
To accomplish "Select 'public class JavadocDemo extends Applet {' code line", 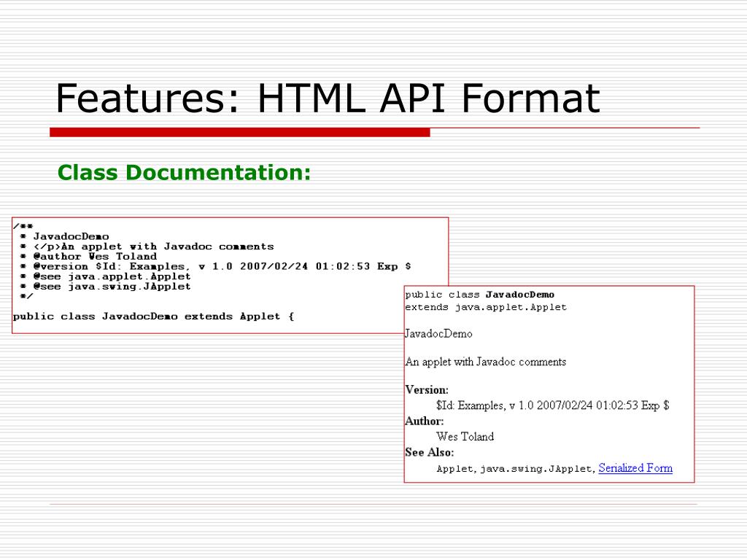I will (153, 316).
